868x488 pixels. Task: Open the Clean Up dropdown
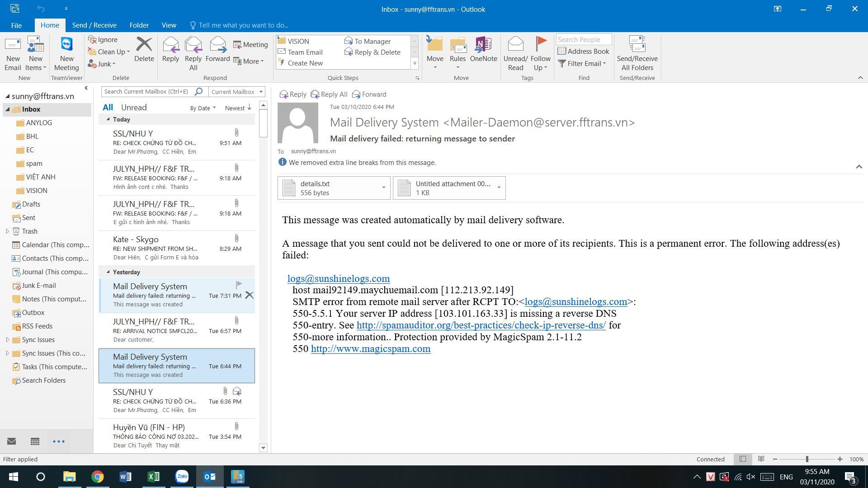(109, 52)
